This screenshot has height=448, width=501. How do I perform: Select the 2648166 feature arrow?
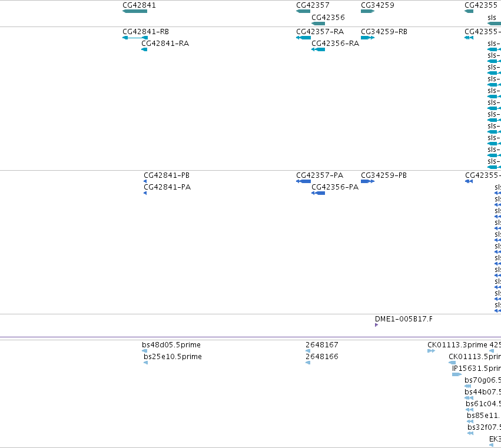(x=308, y=363)
